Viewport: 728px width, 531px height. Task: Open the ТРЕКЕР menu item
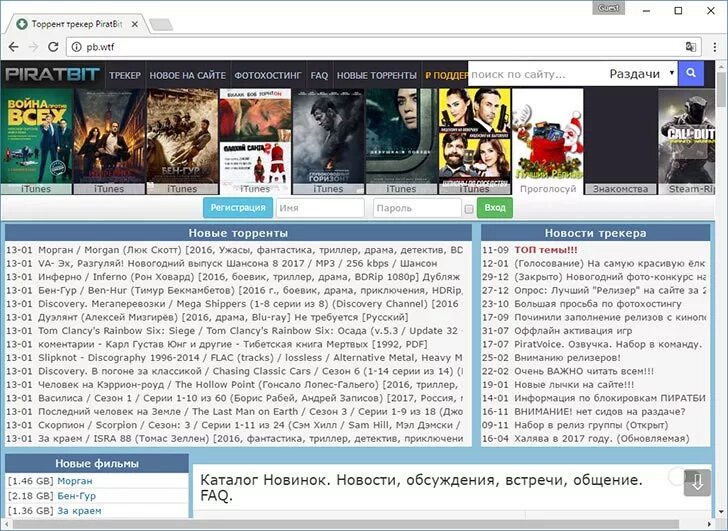tap(125, 75)
